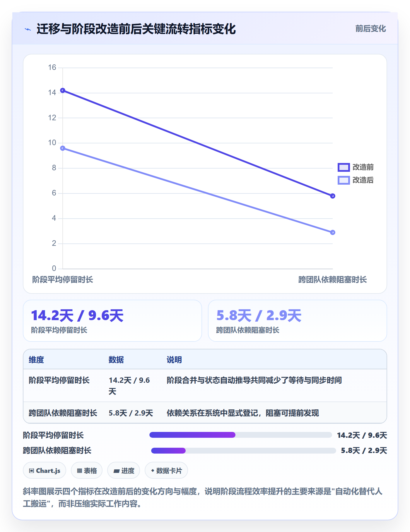Click the 前后变化 label in header

click(x=370, y=29)
